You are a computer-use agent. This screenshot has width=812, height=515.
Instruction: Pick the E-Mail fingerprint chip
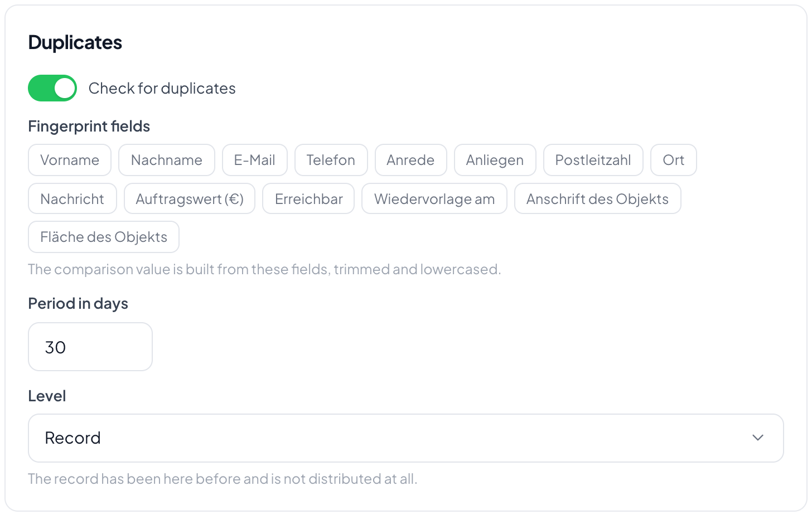(x=255, y=160)
